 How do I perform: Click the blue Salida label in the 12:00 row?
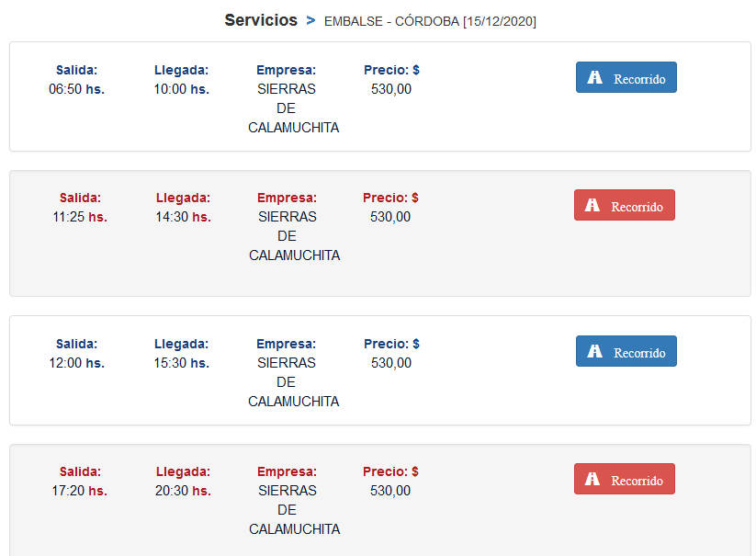click(76, 344)
